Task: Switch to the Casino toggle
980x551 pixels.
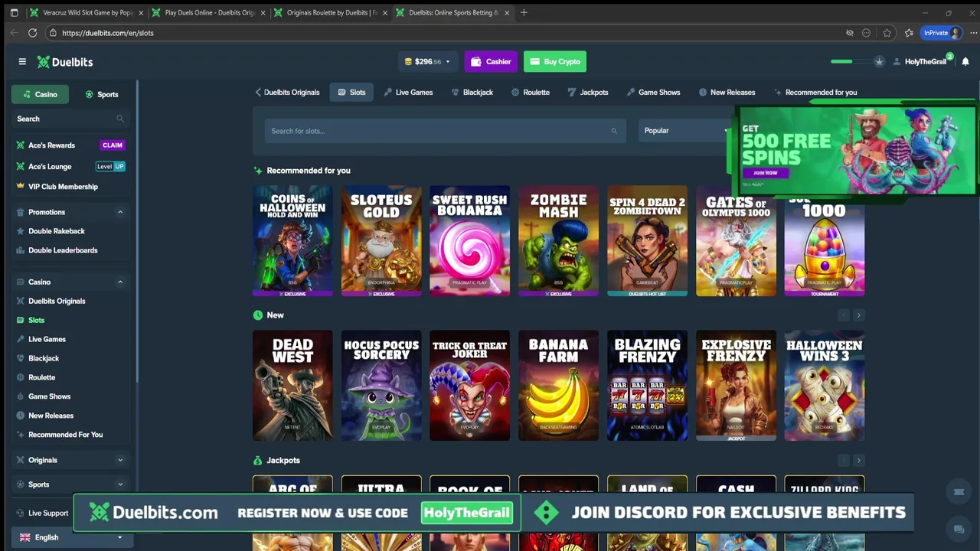Action: click(x=40, y=94)
